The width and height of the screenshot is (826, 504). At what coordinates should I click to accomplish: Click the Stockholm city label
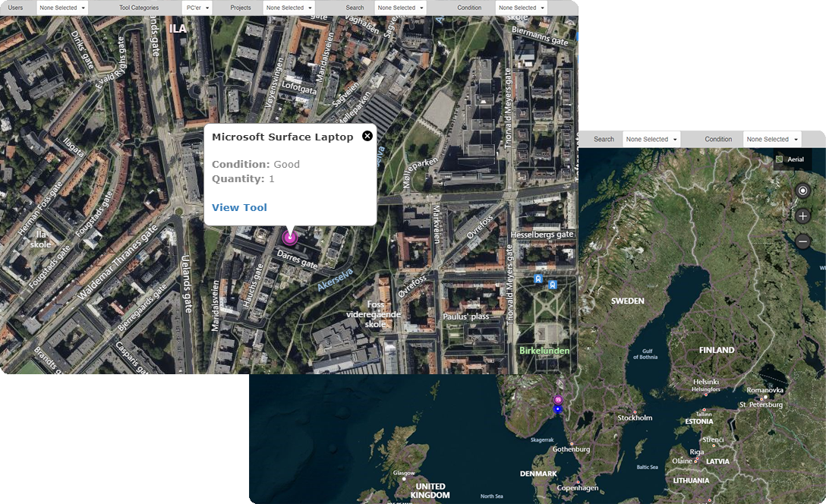point(635,417)
